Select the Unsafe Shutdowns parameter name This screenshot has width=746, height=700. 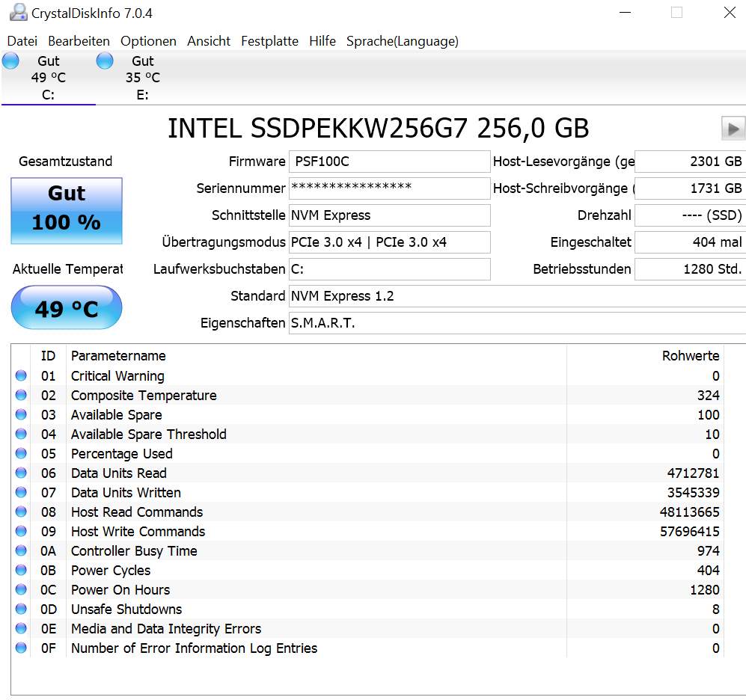[126, 610]
